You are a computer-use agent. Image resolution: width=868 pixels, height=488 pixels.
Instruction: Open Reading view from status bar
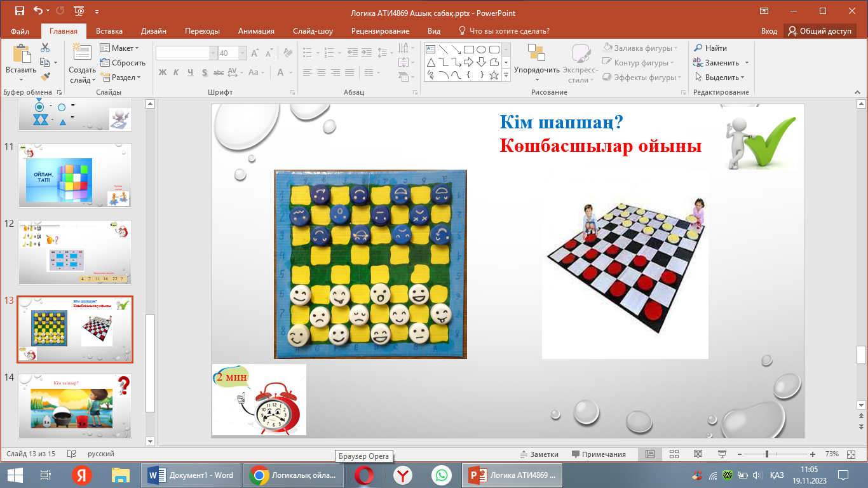(x=698, y=454)
